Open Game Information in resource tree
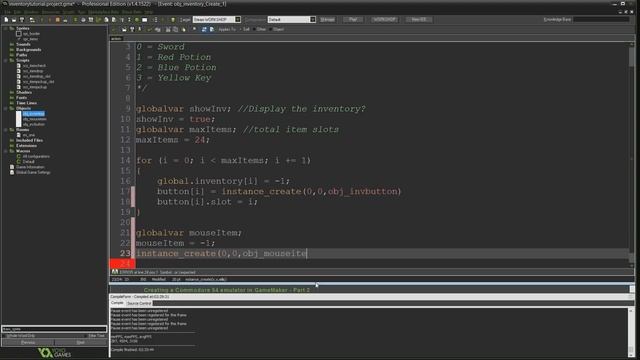Viewport: 640px width, 360px height. pyautogui.click(x=30, y=167)
